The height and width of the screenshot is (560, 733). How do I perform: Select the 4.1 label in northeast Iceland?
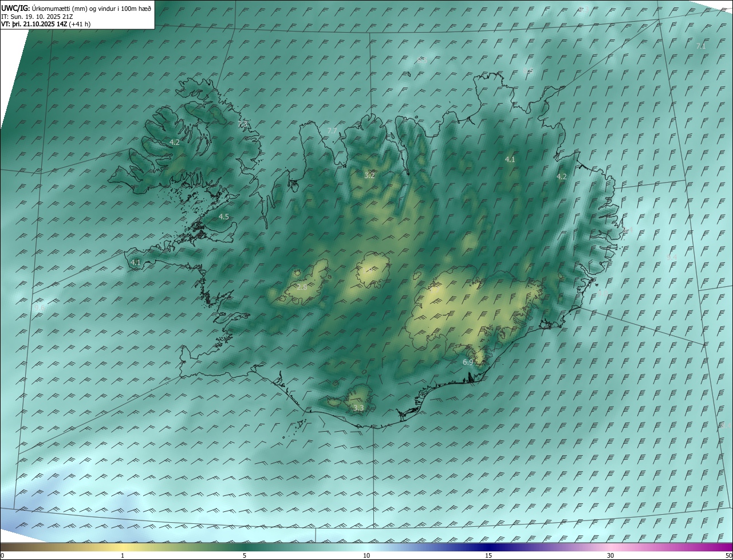tap(510, 159)
